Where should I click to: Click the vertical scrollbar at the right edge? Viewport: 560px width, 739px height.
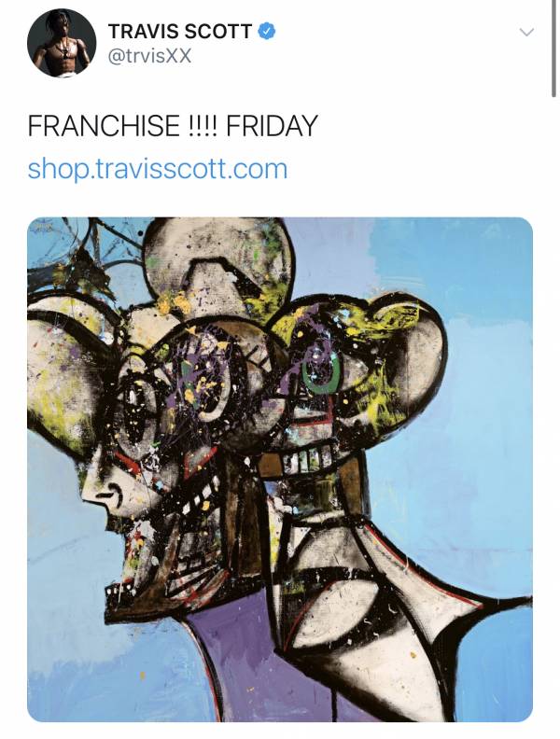(x=553, y=48)
